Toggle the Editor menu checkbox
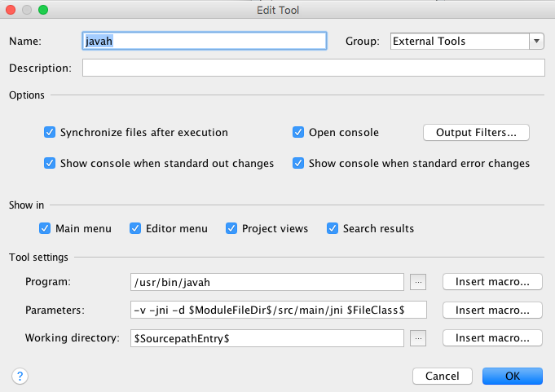This screenshot has height=392, width=555. coord(136,228)
